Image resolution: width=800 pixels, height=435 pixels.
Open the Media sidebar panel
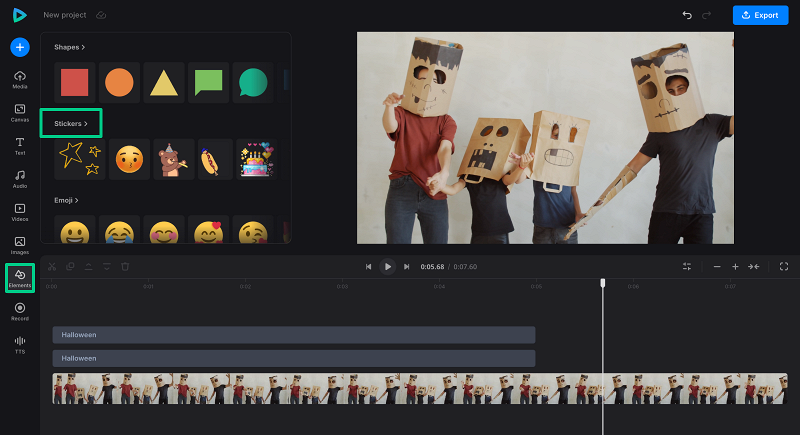pos(20,80)
